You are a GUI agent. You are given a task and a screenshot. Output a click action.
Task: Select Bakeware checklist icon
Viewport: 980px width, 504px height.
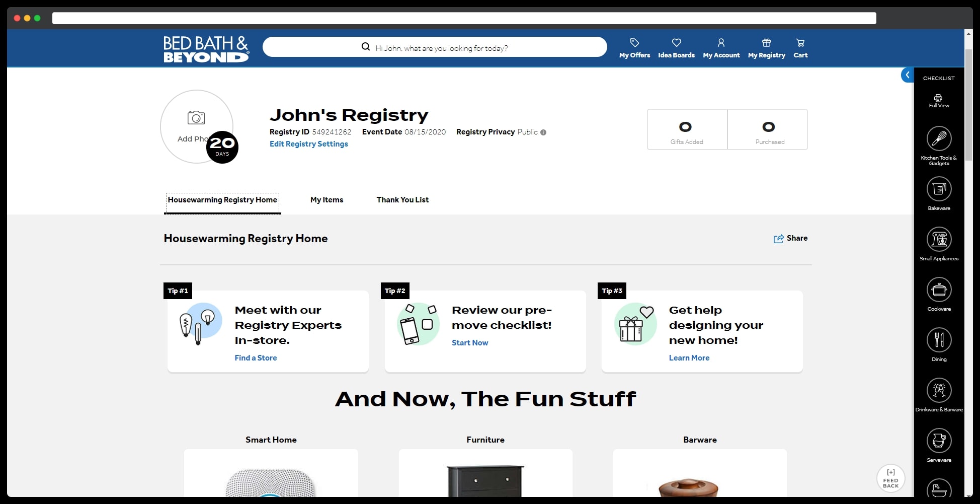(939, 189)
